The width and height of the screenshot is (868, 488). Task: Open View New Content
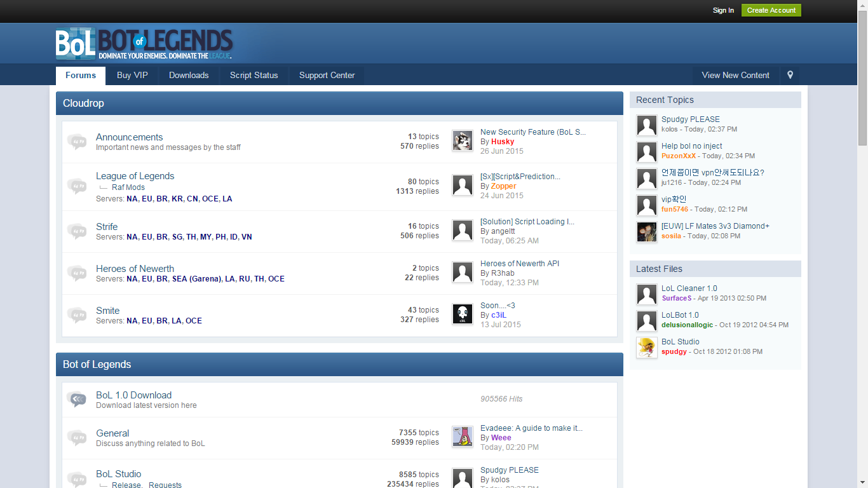735,75
